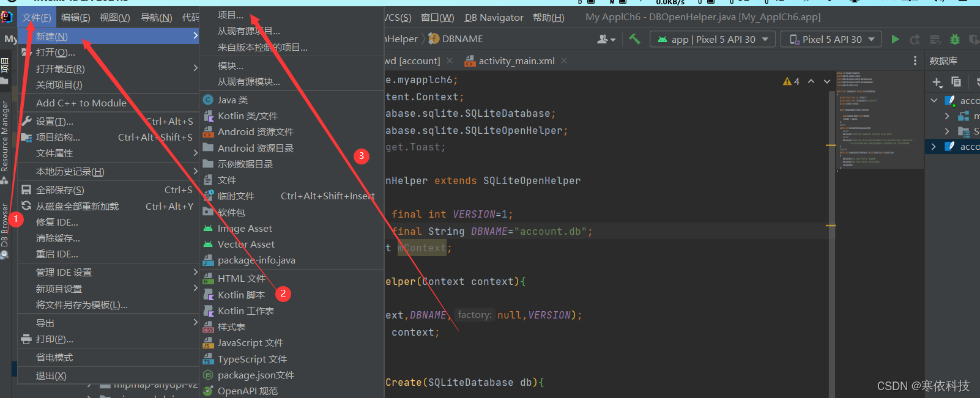Open the app run configuration dropdown

tap(713, 39)
